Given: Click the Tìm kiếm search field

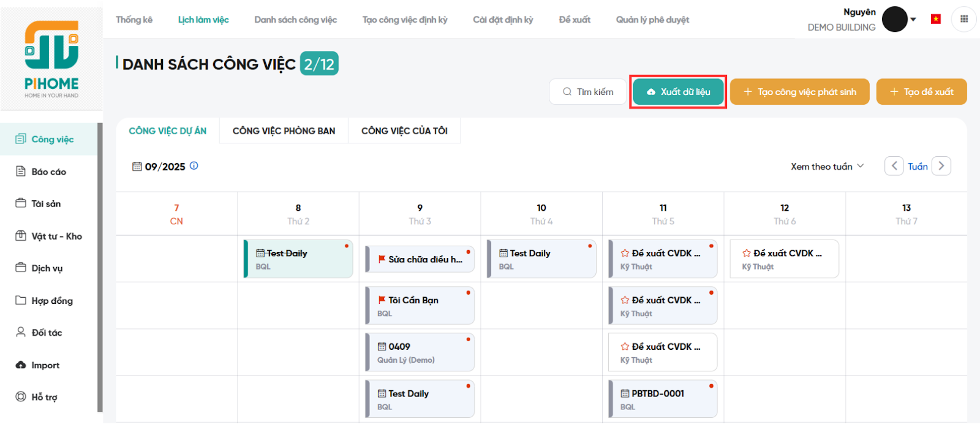Looking at the screenshot, I should (588, 92).
